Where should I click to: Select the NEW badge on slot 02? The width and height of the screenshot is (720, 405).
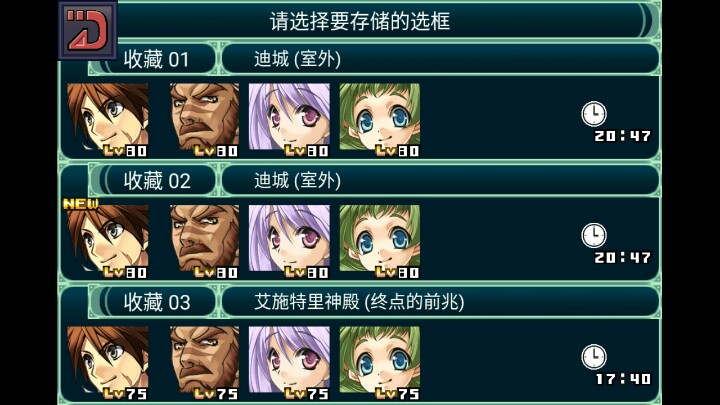[x=80, y=203]
